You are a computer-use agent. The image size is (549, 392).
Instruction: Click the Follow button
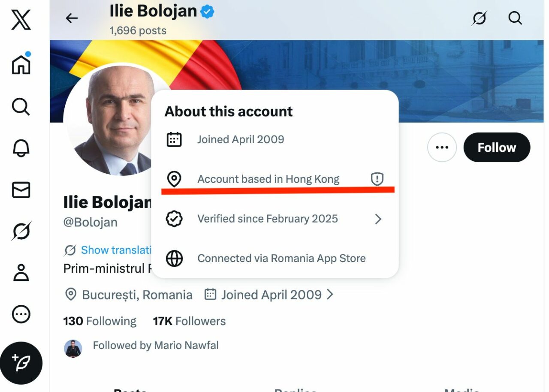(496, 147)
